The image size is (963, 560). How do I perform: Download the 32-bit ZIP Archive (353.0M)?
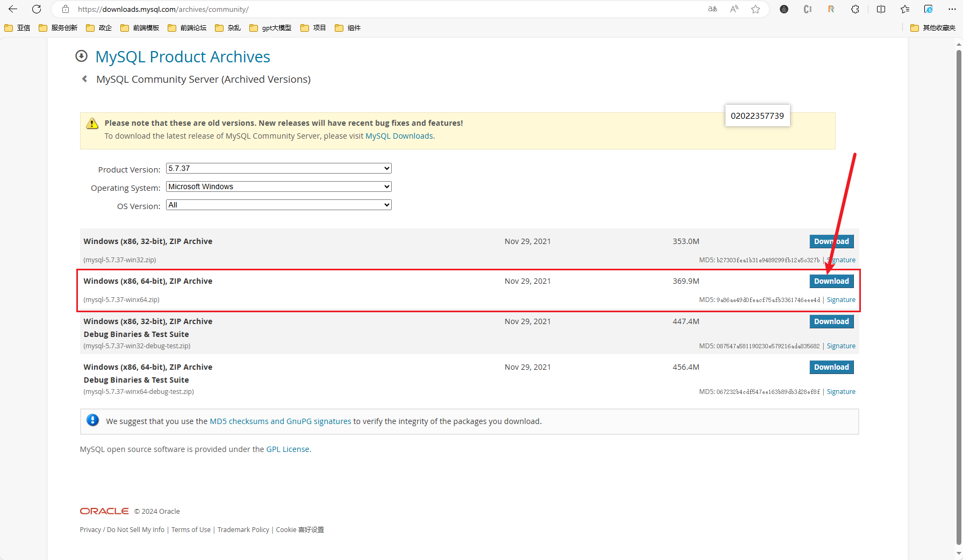click(x=831, y=241)
